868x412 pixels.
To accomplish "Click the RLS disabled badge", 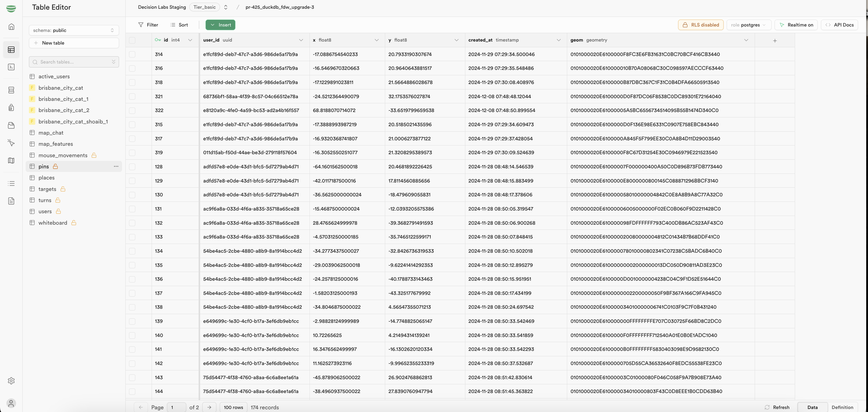I will click(700, 25).
